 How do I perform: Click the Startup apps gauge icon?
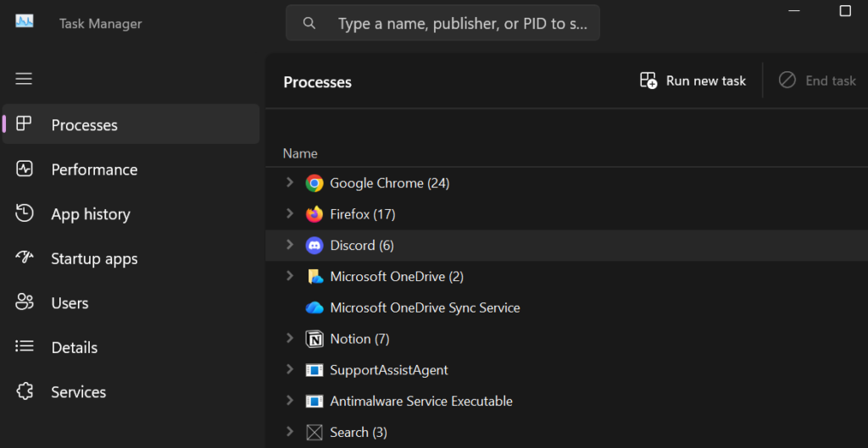click(x=25, y=257)
